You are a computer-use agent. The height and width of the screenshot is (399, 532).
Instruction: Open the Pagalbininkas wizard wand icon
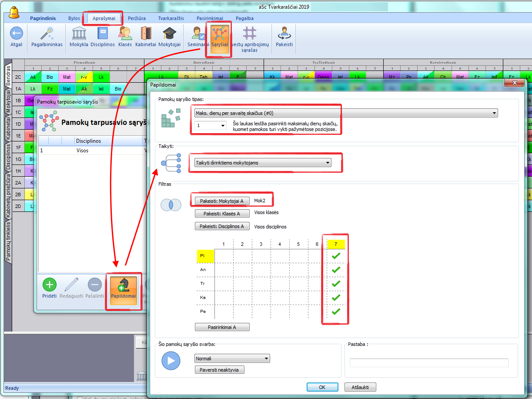coord(47,34)
